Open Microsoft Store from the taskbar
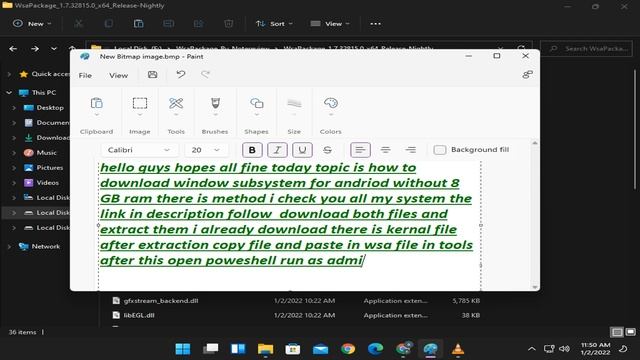This screenshot has height=360, width=640. point(293,349)
